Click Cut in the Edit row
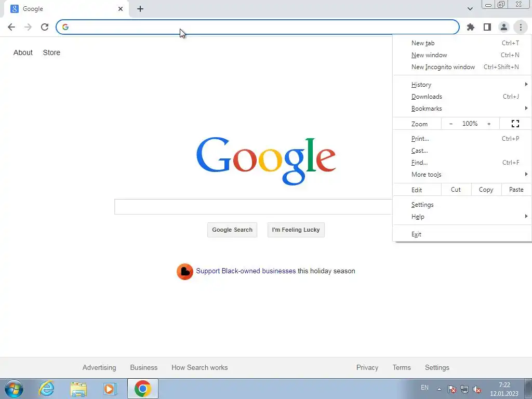 coord(456,190)
